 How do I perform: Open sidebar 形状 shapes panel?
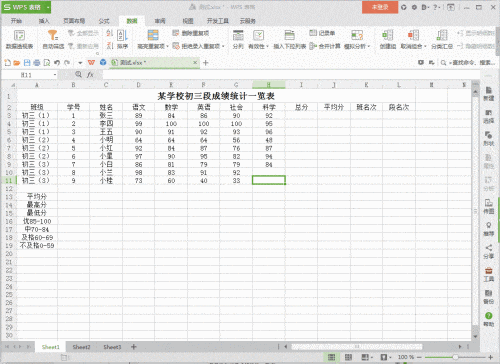(489, 139)
